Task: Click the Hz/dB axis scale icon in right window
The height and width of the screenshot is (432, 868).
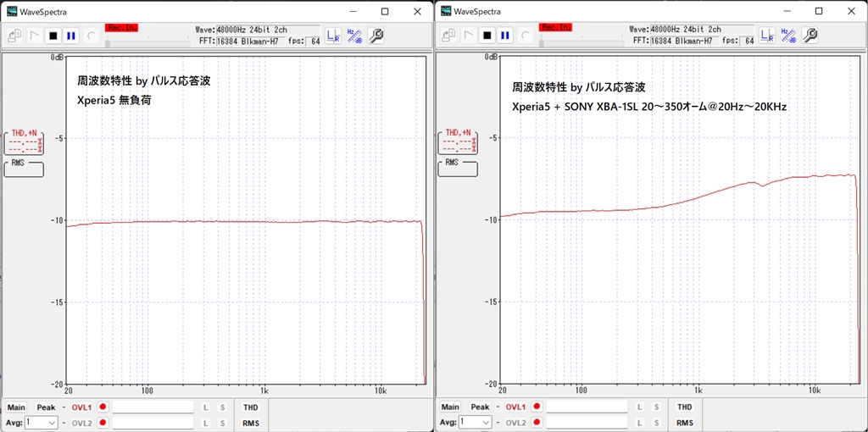Action: [788, 36]
